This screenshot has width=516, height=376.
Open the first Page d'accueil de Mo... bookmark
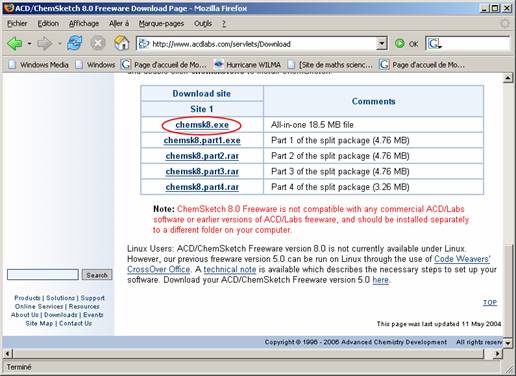(163, 65)
